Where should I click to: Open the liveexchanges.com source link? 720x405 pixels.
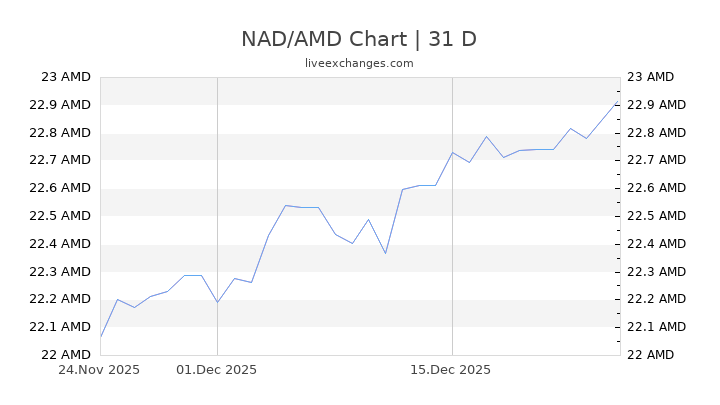(x=359, y=63)
